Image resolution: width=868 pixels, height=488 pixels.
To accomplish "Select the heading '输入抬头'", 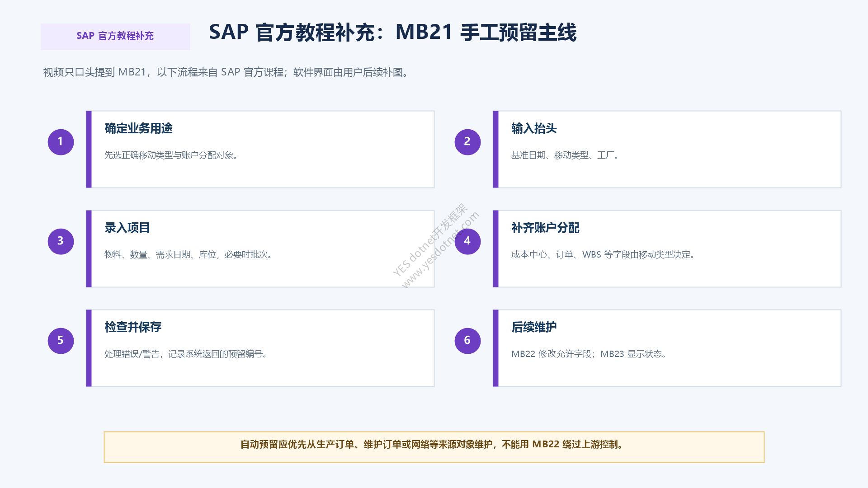I will (x=534, y=128).
